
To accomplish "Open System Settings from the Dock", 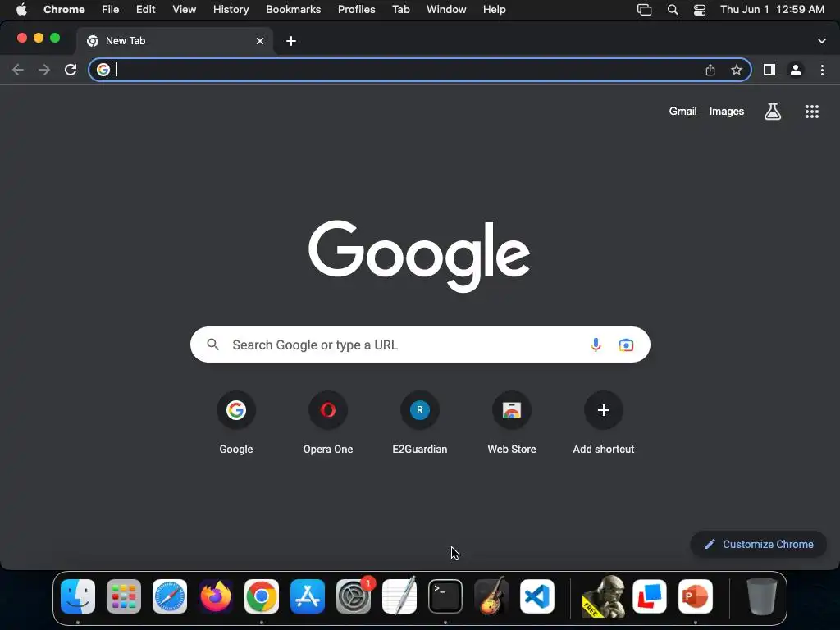I will (354, 596).
